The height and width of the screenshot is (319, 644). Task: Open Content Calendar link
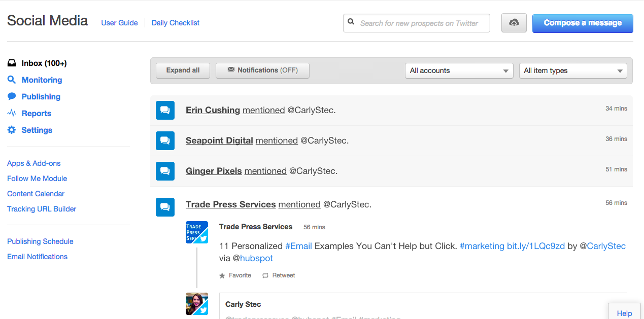click(36, 194)
